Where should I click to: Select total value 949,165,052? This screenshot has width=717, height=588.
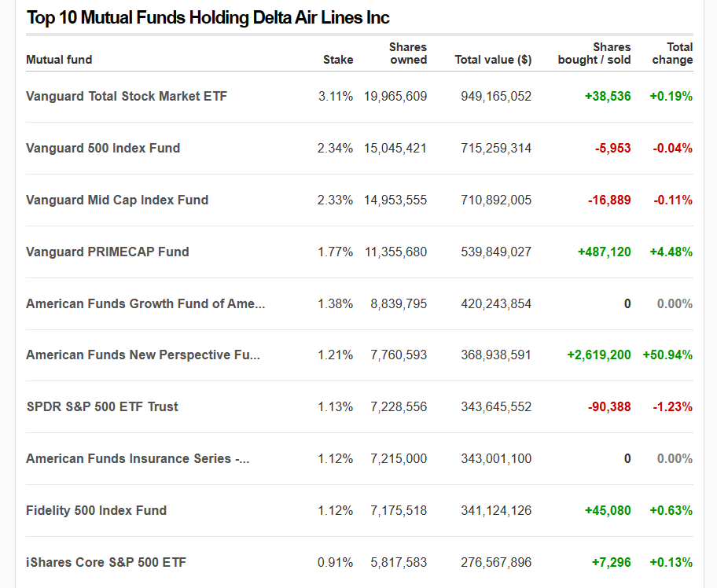pyautogui.click(x=496, y=97)
